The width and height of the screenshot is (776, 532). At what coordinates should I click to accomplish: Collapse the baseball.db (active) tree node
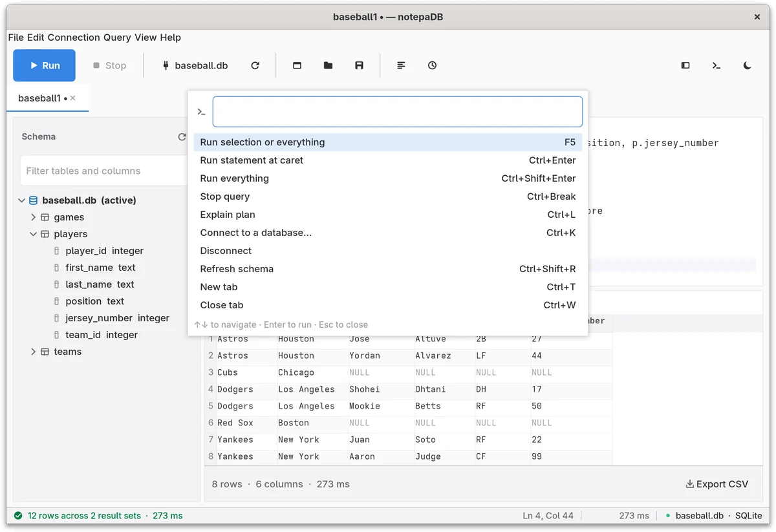[22, 200]
